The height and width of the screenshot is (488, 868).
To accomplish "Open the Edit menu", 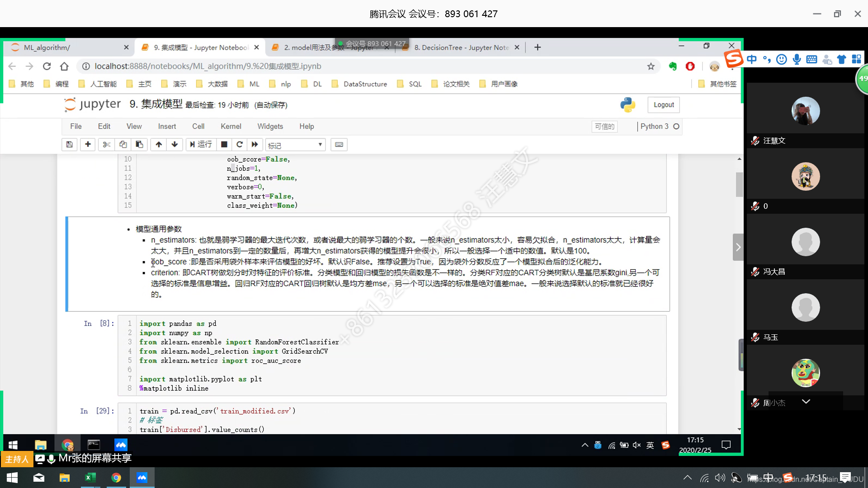I will (x=104, y=127).
